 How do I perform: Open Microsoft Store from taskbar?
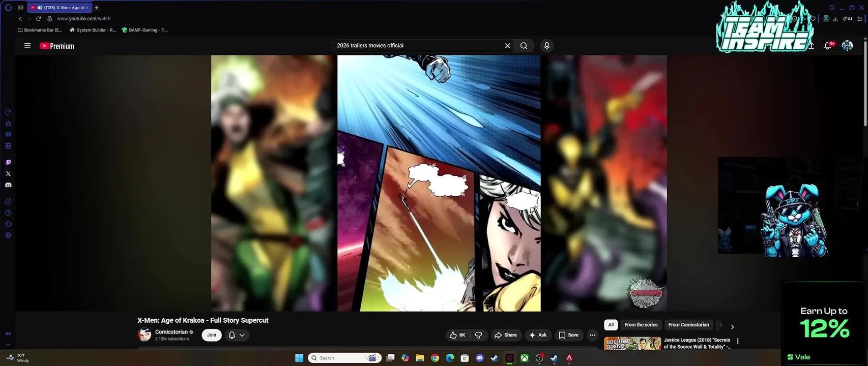pos(465,358)
